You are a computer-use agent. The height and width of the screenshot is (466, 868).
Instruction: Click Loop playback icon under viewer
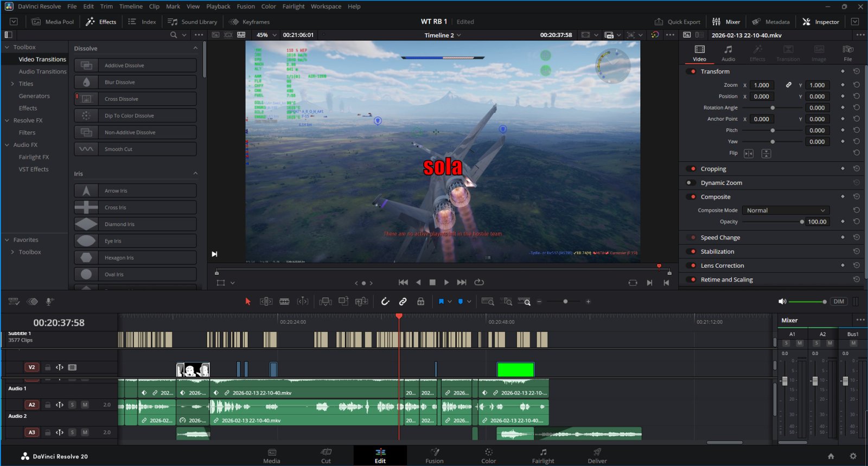(479, 282)
